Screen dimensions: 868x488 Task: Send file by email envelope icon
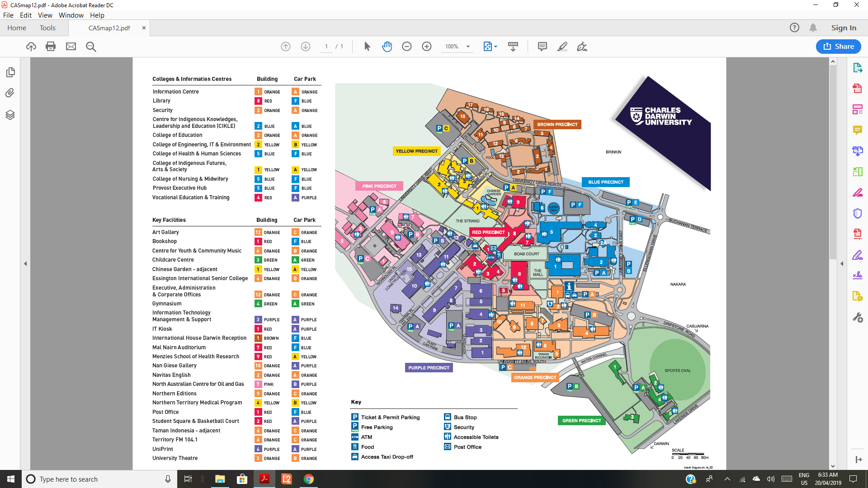tap(71, 47)
